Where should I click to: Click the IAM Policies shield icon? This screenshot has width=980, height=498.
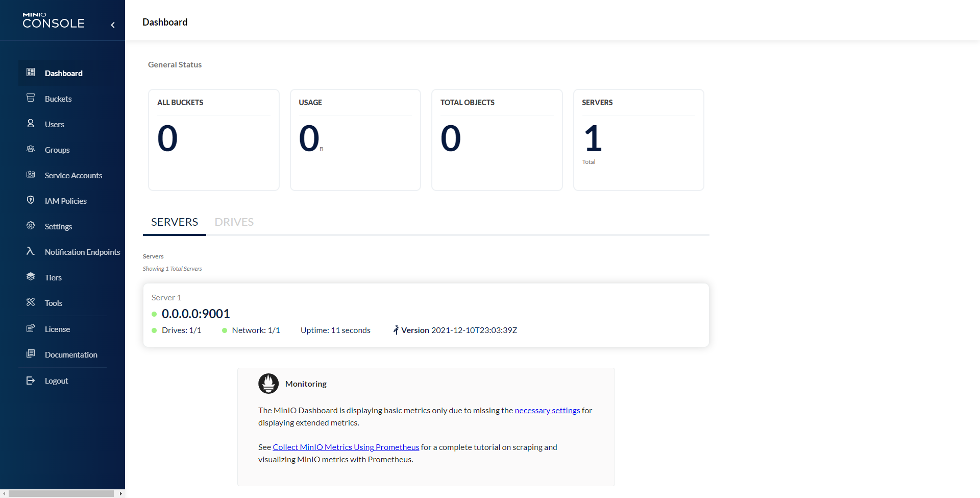pyautogui.click(x=31, y=200)
